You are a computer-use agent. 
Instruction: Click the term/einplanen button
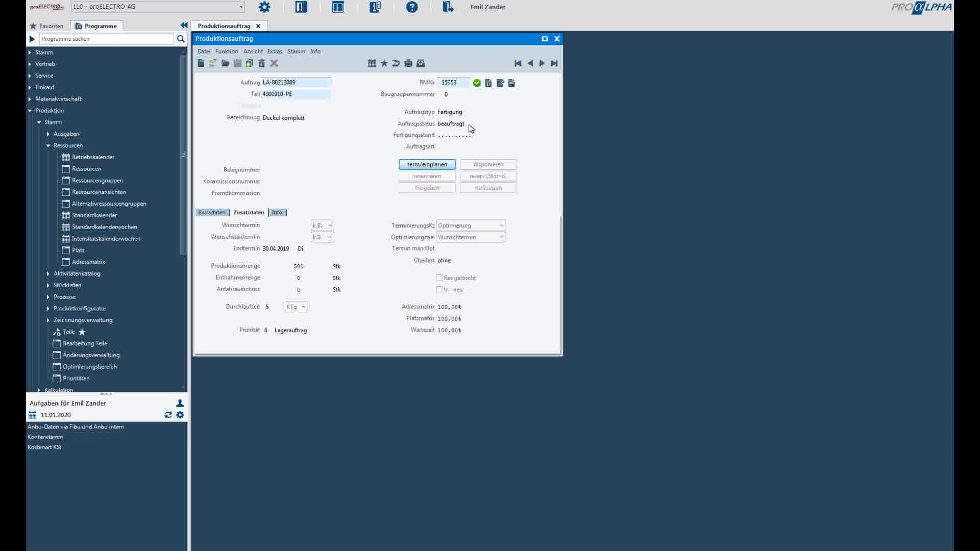pyautogui.click(x=427, y=164)
